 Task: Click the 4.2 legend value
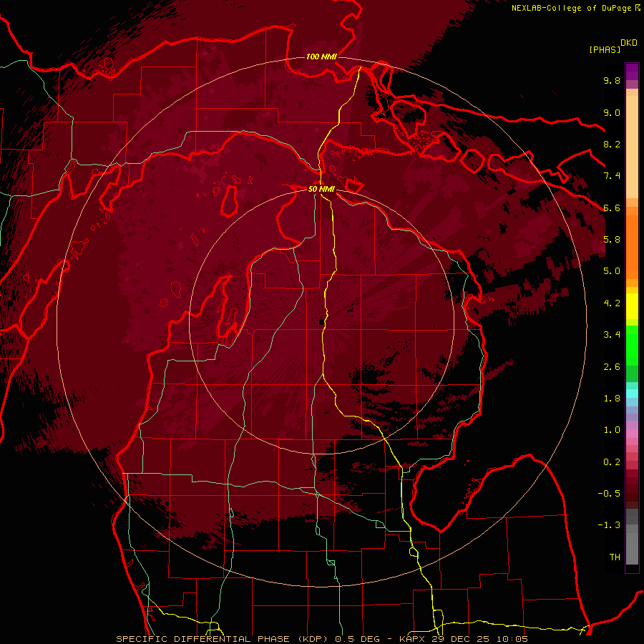pyautogui.click(x=612, y=303)
